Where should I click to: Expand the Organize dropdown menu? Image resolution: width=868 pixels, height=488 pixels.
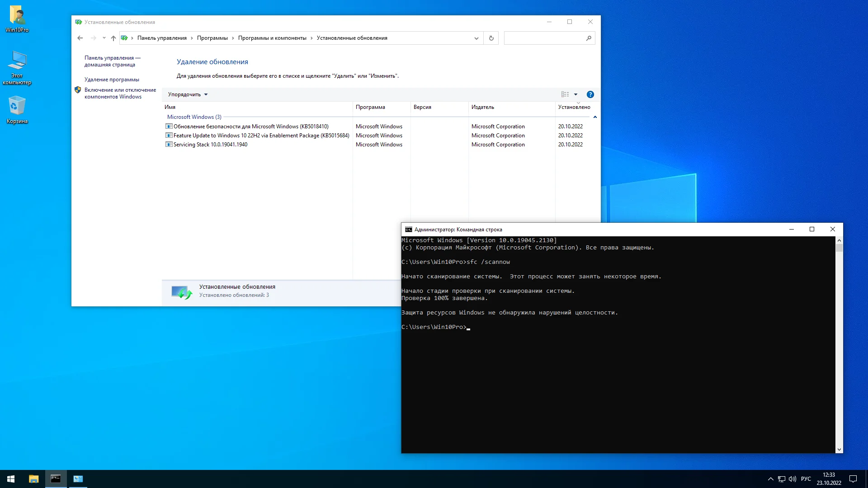188,94
